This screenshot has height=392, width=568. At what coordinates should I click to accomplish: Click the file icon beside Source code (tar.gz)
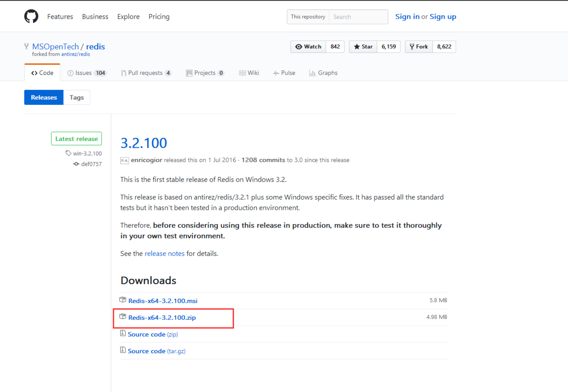pos(123,350)
